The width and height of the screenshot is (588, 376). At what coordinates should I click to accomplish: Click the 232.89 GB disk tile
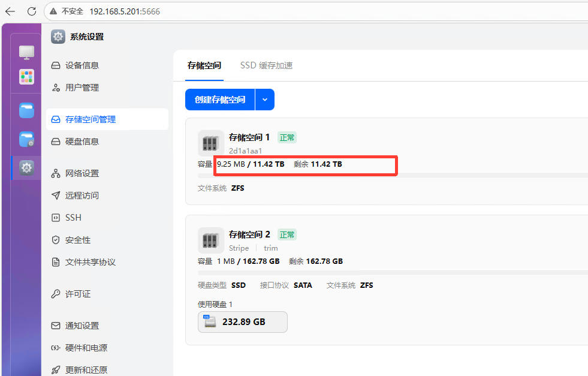tap(243, 322)
